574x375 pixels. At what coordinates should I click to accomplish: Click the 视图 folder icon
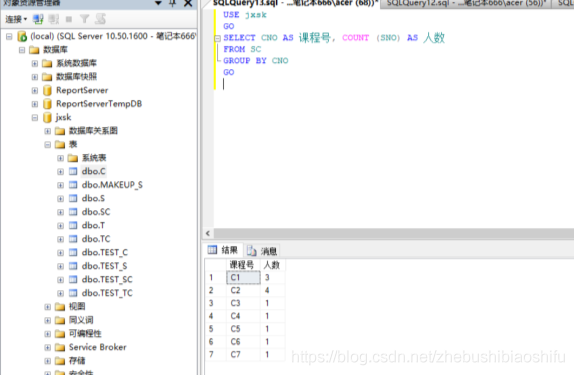click(60, 307)
